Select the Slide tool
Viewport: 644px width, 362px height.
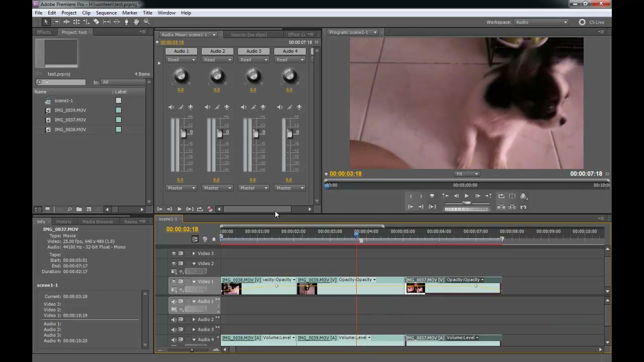[x=117, y=22]
